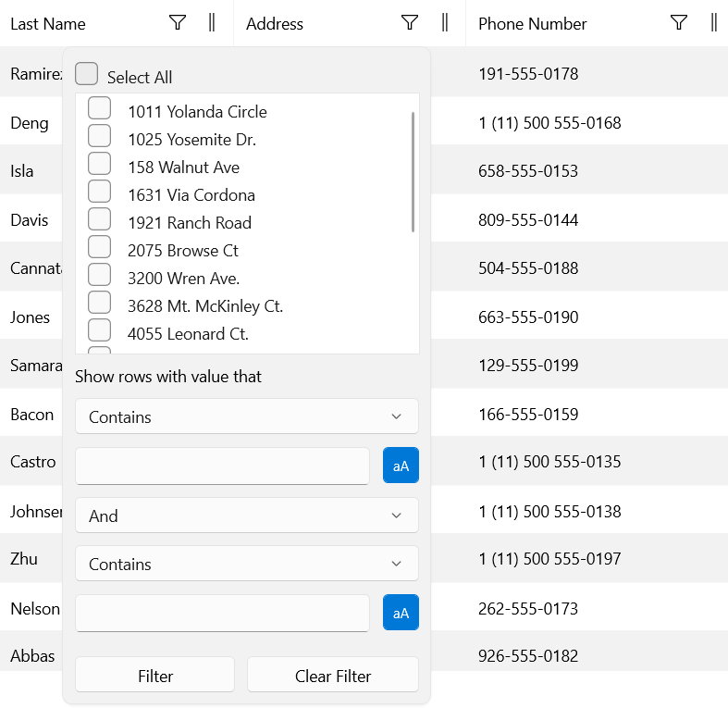
Task: Select the Abbas last name cell
Action: (x=32, y=656)
